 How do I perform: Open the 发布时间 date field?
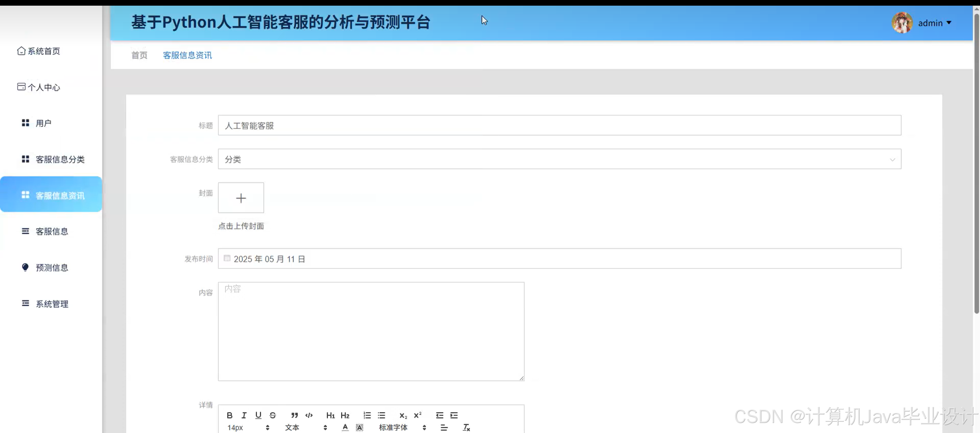pyautogui.click(x=559, y=259)
